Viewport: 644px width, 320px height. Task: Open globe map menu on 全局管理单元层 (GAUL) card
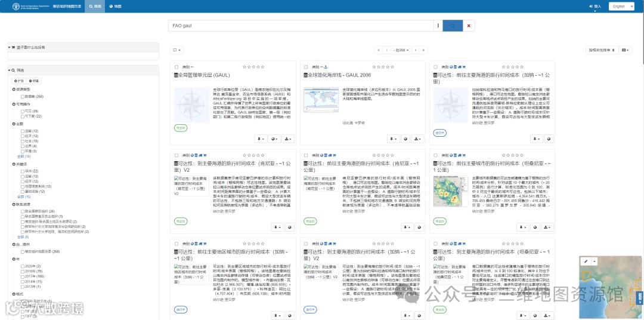[x=275, y=139]
